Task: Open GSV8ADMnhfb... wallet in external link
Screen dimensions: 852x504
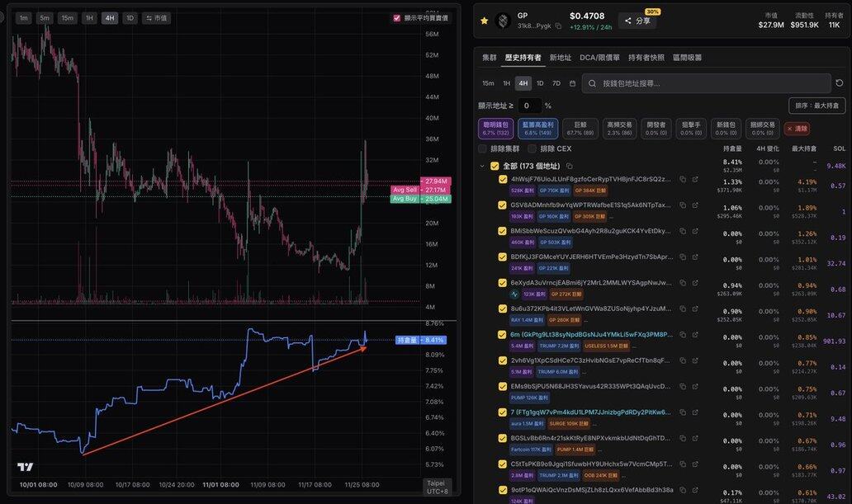Action: (x=695, y=205)
